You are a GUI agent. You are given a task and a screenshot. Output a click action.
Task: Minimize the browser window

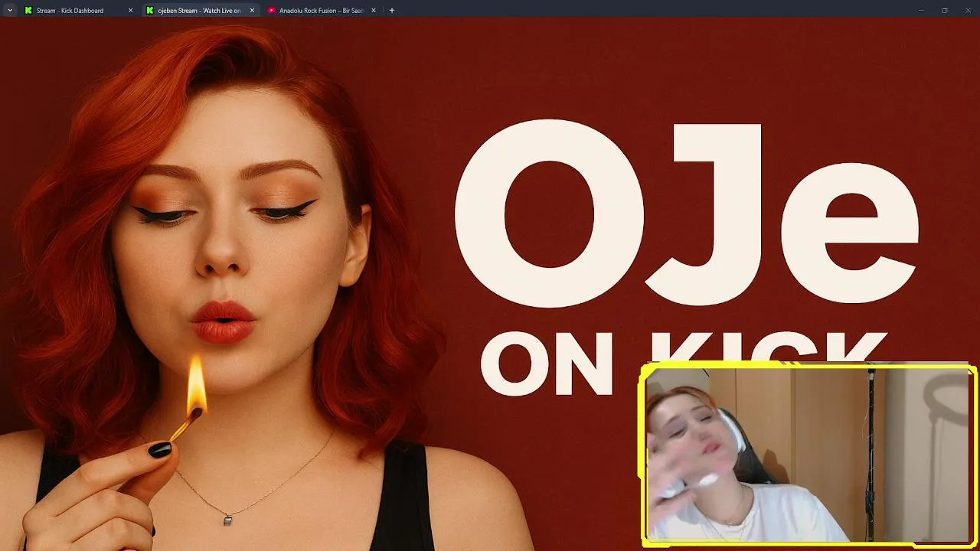click(921, 11)
